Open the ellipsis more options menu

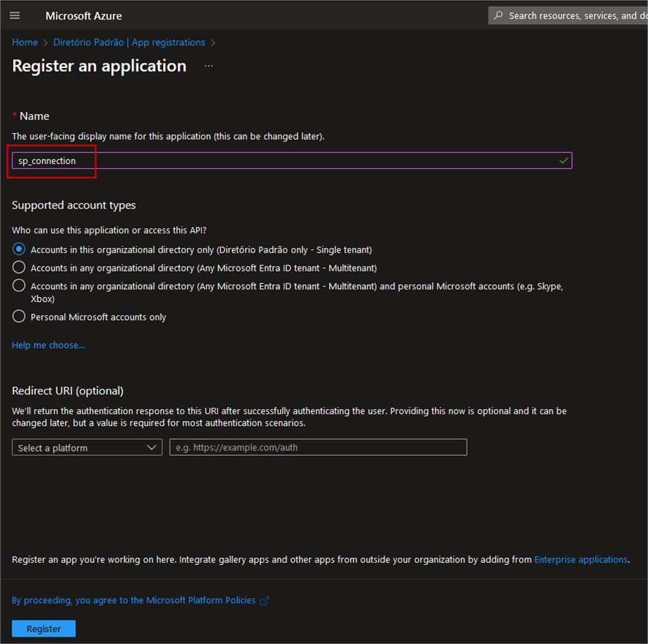[x=208, y=66]
